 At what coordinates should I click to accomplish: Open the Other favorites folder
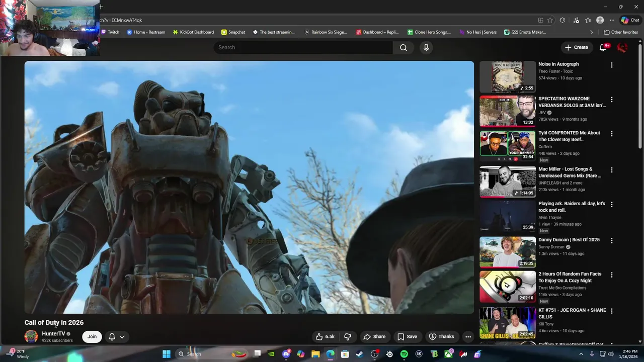point(621,32)
